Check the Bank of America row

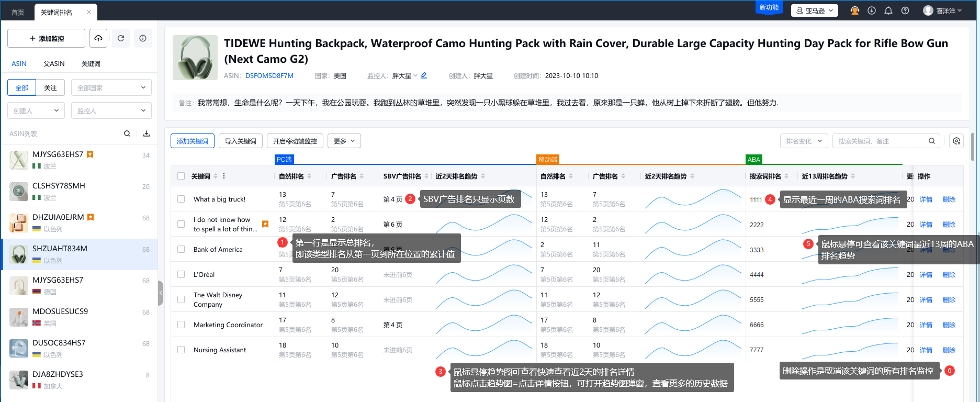click(x=181, y=249)
